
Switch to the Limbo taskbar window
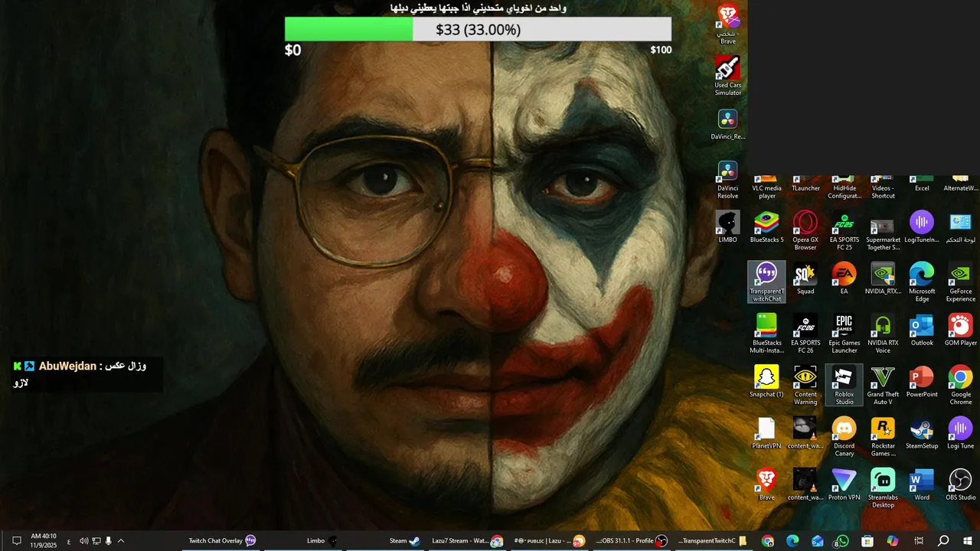(x=322, y=540)
